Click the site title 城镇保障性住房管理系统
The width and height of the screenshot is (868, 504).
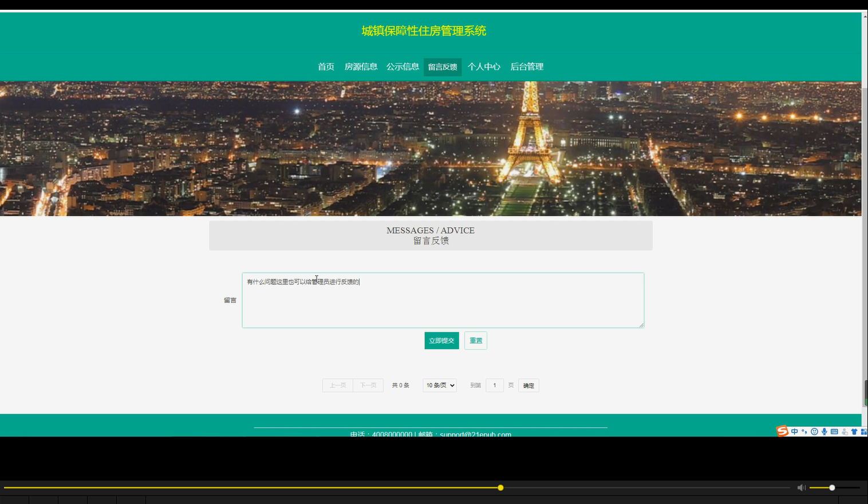coord(424,31)
